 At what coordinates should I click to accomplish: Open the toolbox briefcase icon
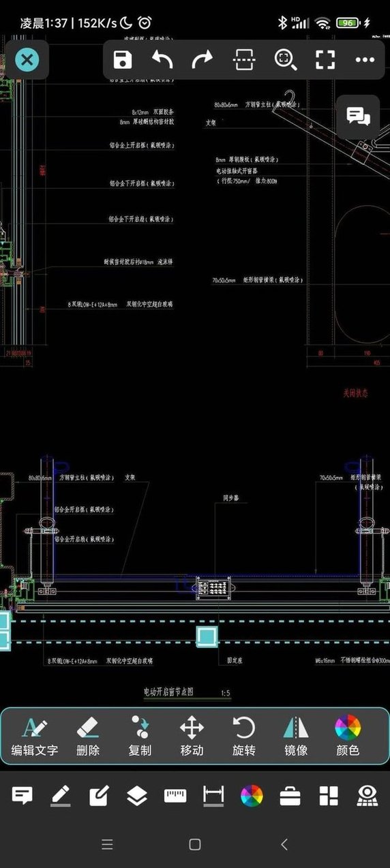coord(290,796)
